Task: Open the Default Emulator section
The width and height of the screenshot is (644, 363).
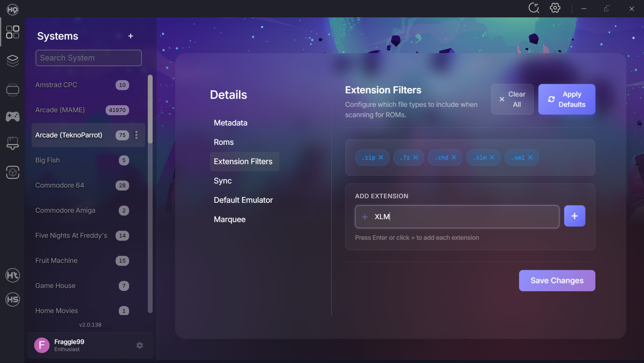Action: click(243, 200)
